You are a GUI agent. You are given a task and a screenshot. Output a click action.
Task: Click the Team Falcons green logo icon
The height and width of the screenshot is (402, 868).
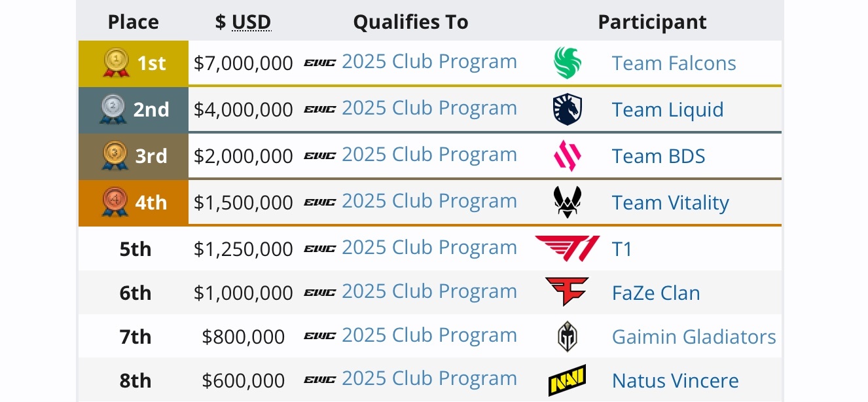click(x=567, y=63)
